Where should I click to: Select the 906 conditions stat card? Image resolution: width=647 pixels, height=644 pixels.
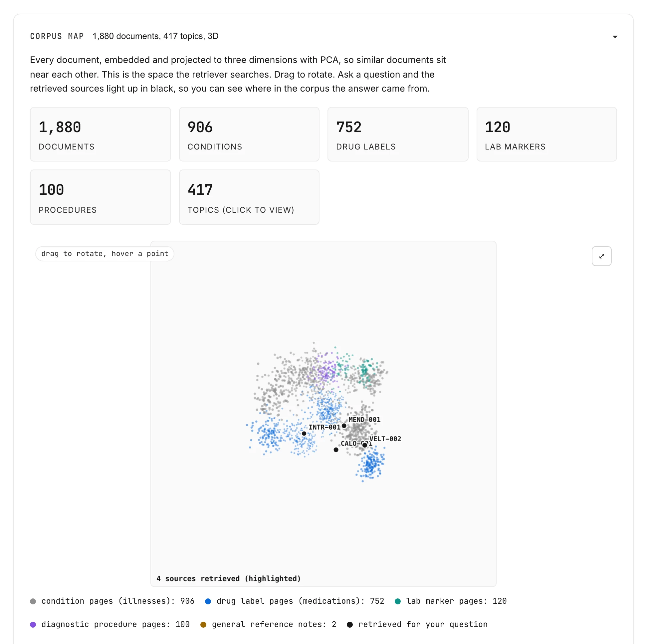[x=249, y=134]
